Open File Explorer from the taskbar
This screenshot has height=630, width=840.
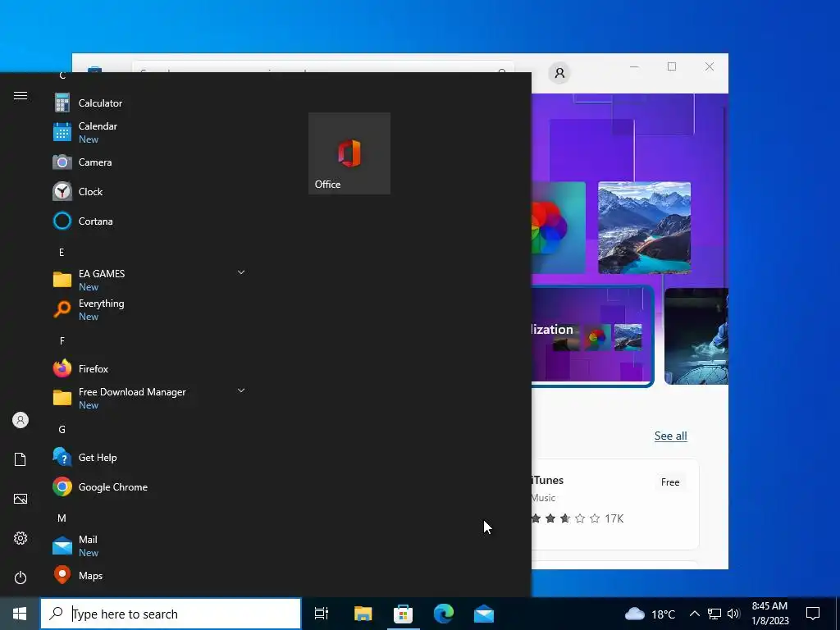(x=363, y=614)
